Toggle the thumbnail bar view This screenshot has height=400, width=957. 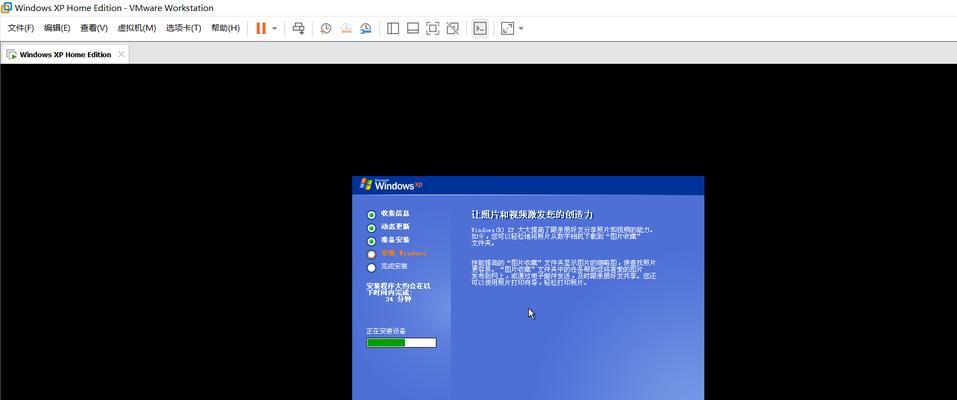(413, 28)
